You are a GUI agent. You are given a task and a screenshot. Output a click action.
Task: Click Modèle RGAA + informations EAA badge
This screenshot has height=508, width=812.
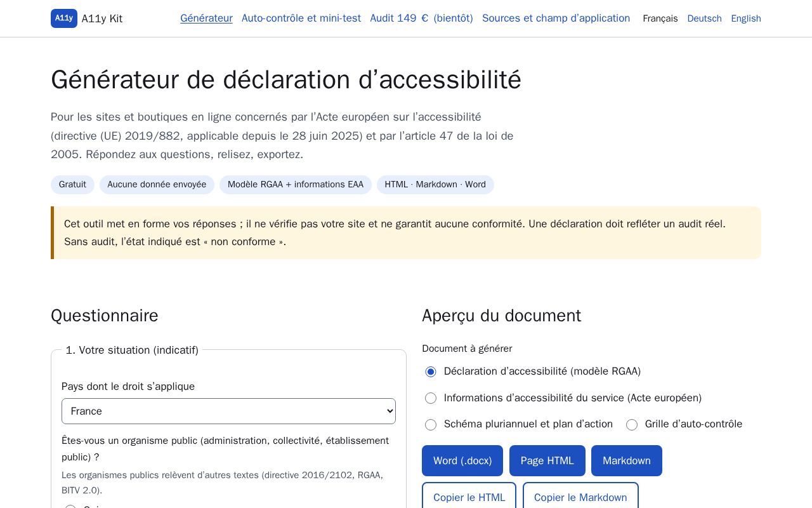pyautogui.click(x=296, y=185)
